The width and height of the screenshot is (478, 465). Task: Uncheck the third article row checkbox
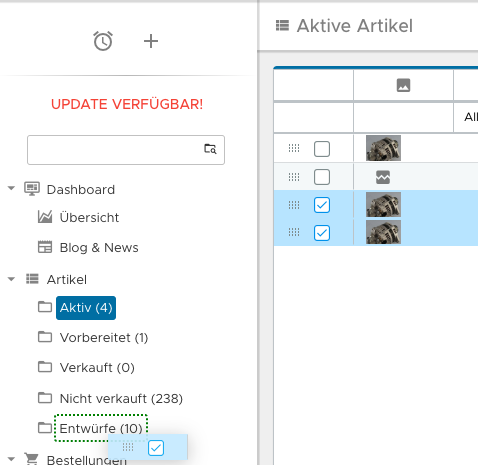[322, 205]
